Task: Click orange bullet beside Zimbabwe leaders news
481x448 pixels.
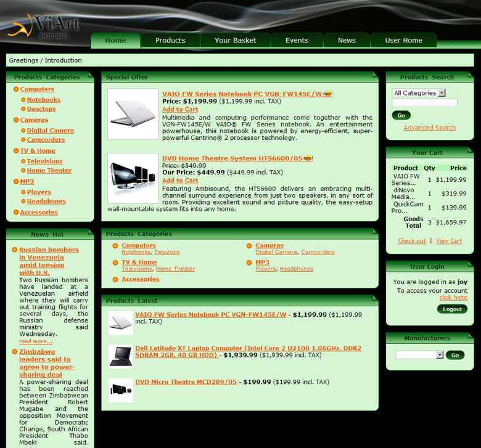Action: coord(14,352)
